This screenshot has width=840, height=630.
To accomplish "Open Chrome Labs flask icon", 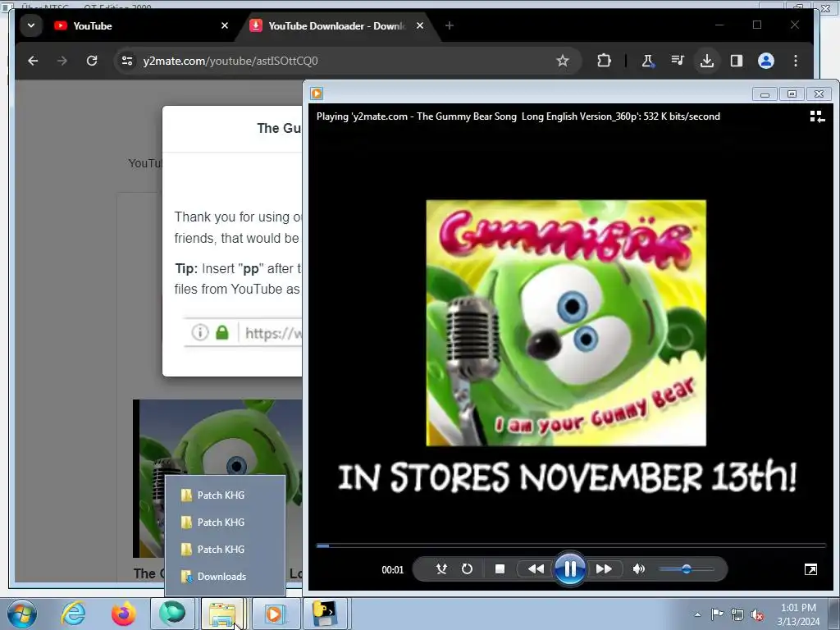I will pos(648,61).
